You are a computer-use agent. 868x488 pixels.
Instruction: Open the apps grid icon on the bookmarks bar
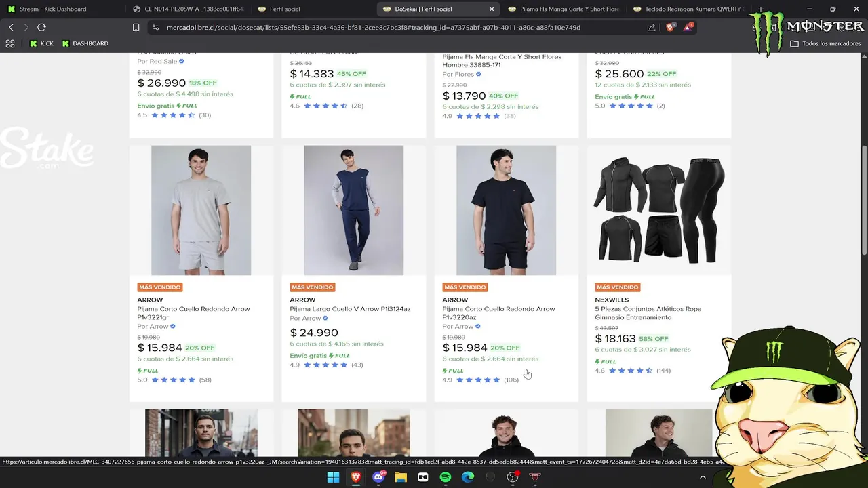tap(10, 43)
